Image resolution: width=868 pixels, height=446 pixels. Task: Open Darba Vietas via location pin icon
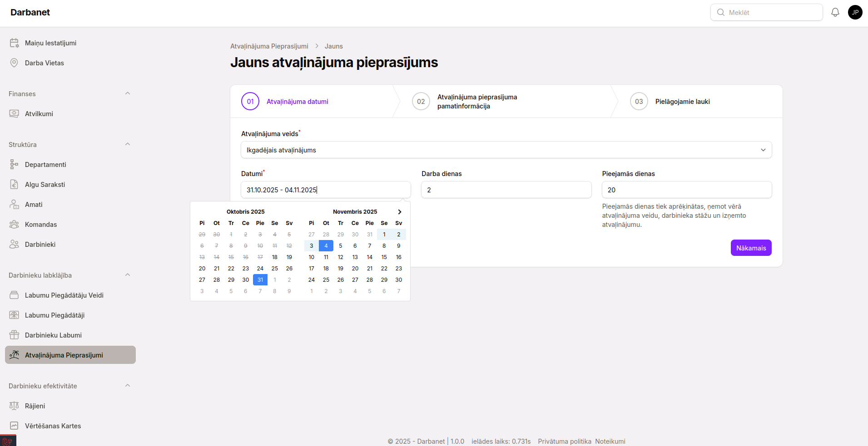tap(14, 63)
